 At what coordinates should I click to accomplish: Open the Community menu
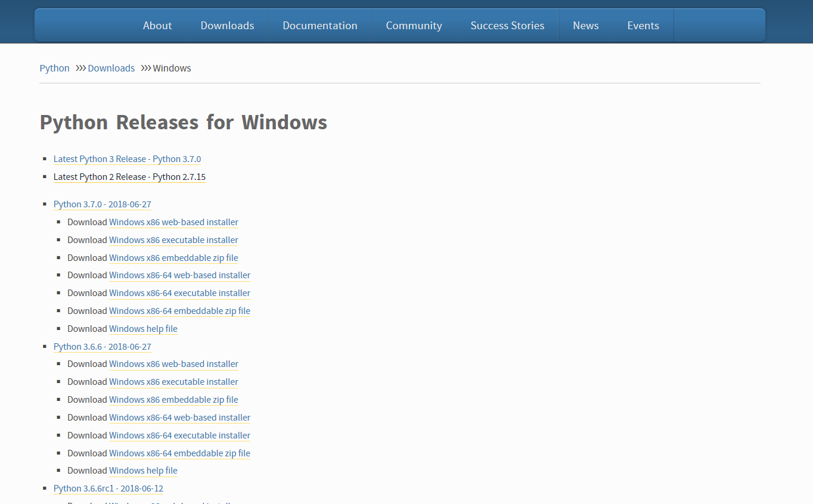414,26
